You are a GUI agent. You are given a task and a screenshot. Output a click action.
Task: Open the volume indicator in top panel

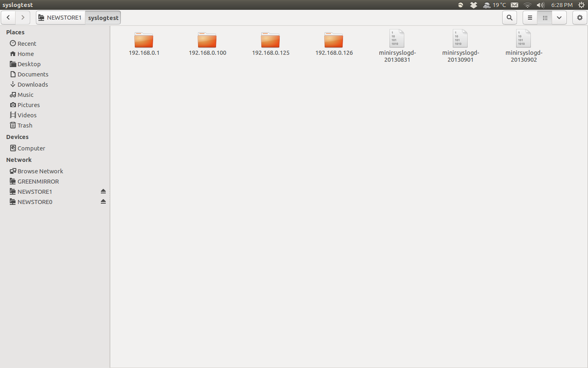click(541, 5)
